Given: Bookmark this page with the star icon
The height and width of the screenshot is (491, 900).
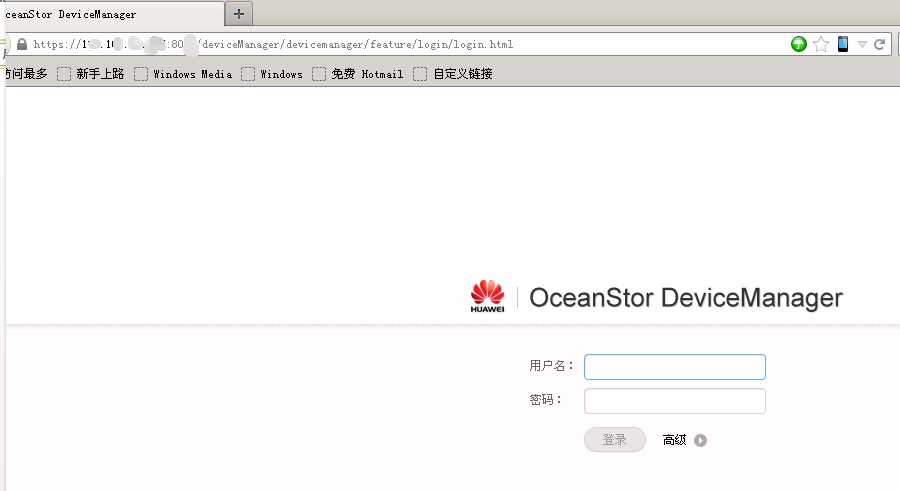Looking at the screenshot, I should [x=821, y=44].
